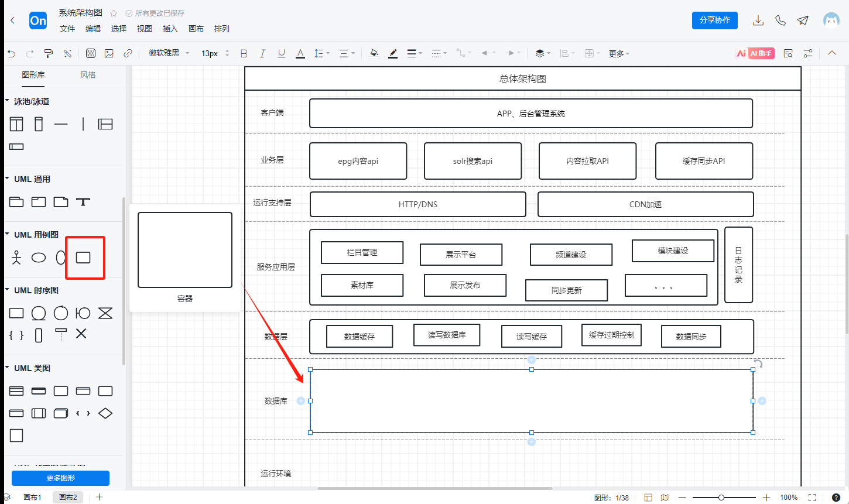Click the undo arrow icon
This screenshot has width=849, height=504.
[x=12, y=53]
